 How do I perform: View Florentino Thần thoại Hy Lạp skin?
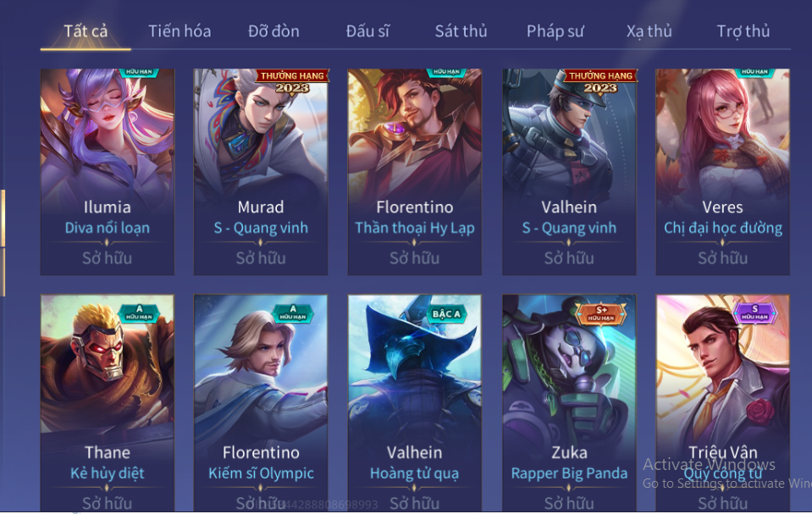click(x=414, y=172)
